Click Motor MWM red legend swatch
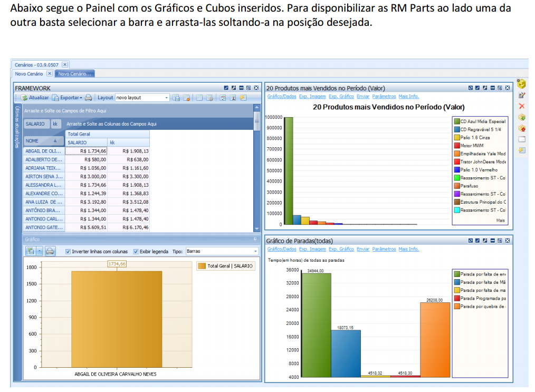 (x=457, y=146)
